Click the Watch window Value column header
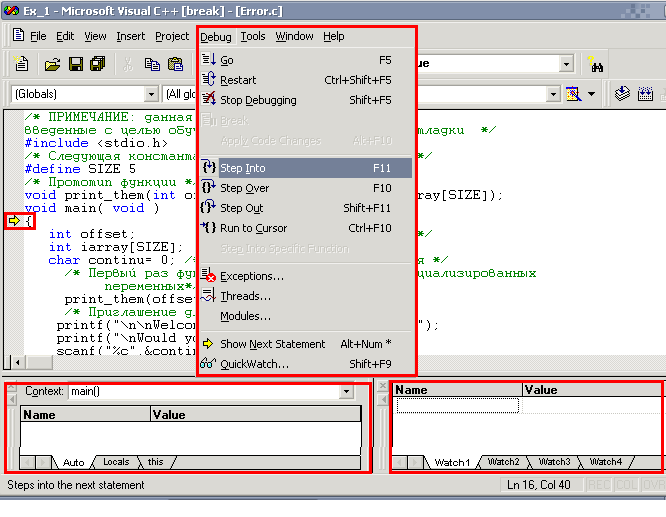666x517 pixels. [592, 390]
